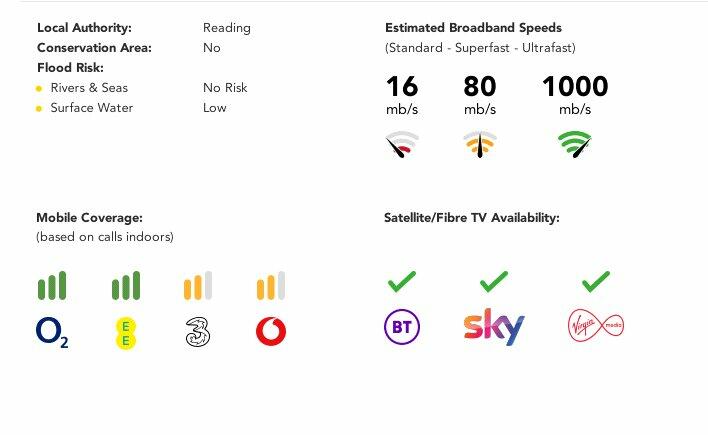Click the green checkmark above Sky

(494, 282)
